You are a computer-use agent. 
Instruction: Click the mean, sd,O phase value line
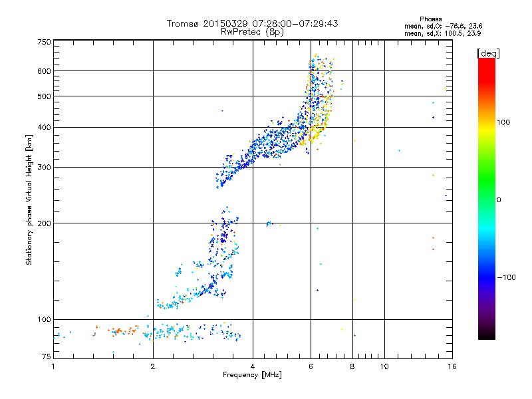coord(443,26)
